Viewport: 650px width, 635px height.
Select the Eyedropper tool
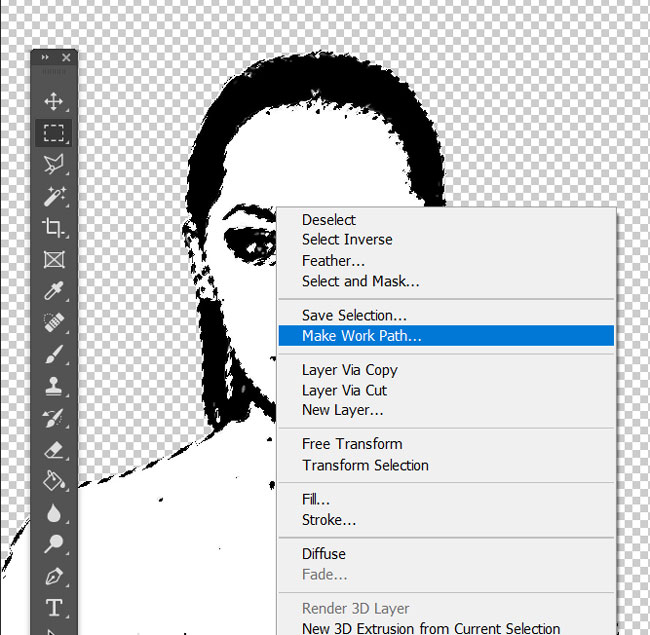(53, 291)
